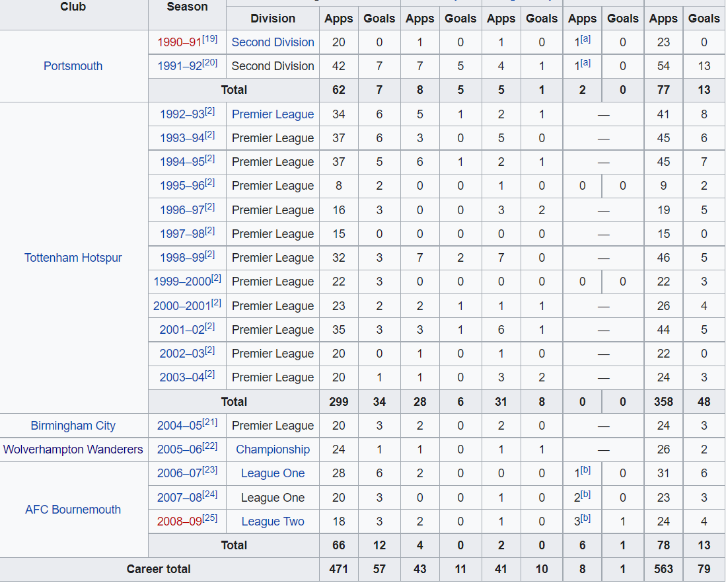Image resolution: width=728 pixels, height=583 pixels.
Task: Select the Career total row label
Action: (159, 569)
